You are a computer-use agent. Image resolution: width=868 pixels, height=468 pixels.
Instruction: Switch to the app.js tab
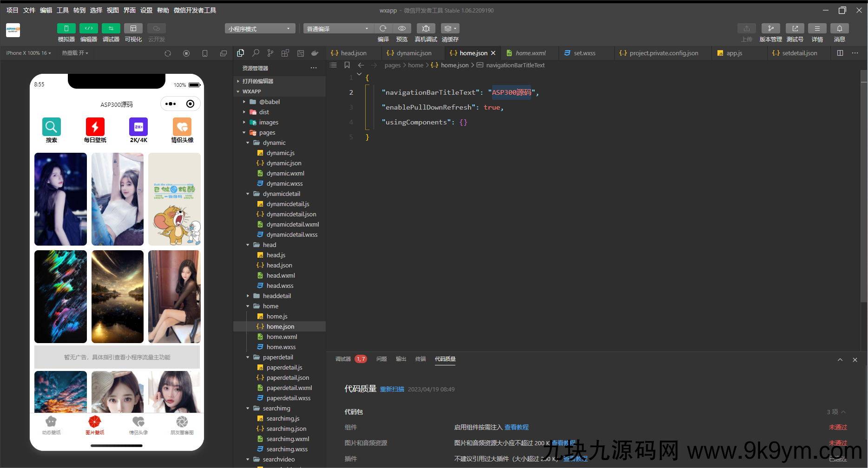point(734,53)
